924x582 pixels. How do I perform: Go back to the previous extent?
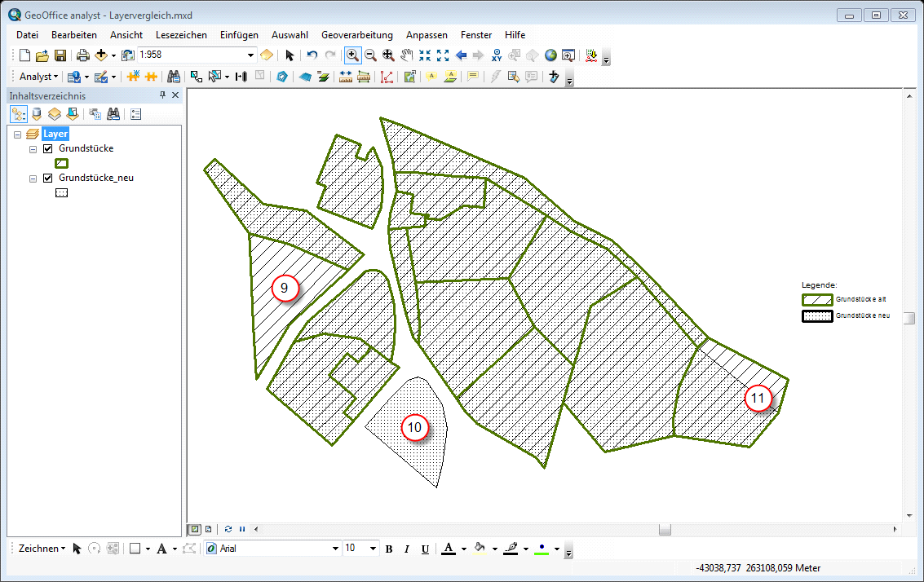[x=461, y=55]
